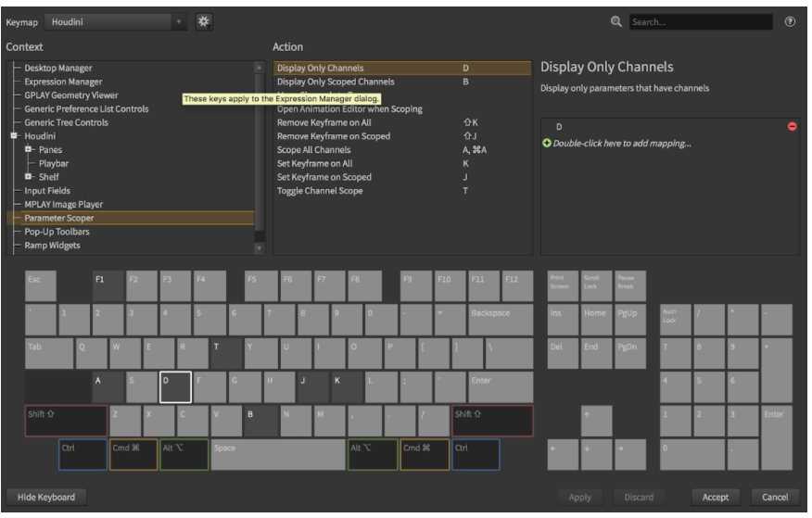Click the Backspace key on virtual keyboard

click(501, 320)
